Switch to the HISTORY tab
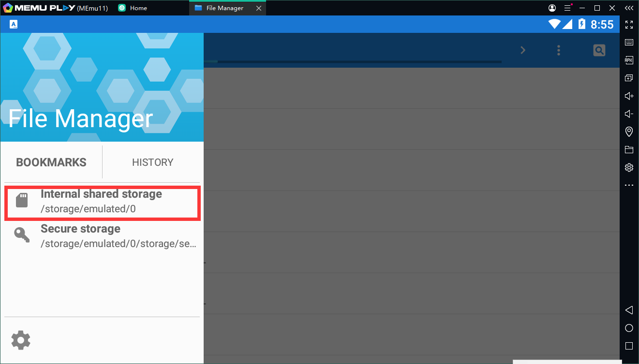The image size is (639, 364). click(152, 162)
